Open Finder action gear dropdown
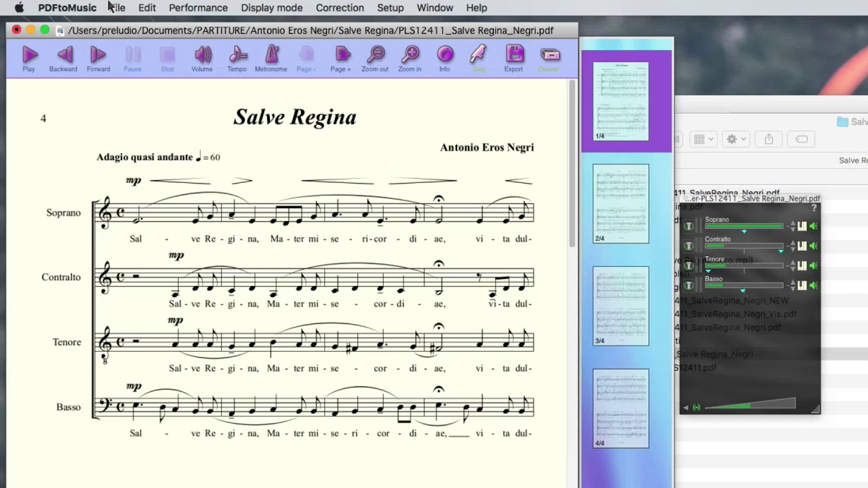Viewport: 868px width, 488px height. (736, 139)
